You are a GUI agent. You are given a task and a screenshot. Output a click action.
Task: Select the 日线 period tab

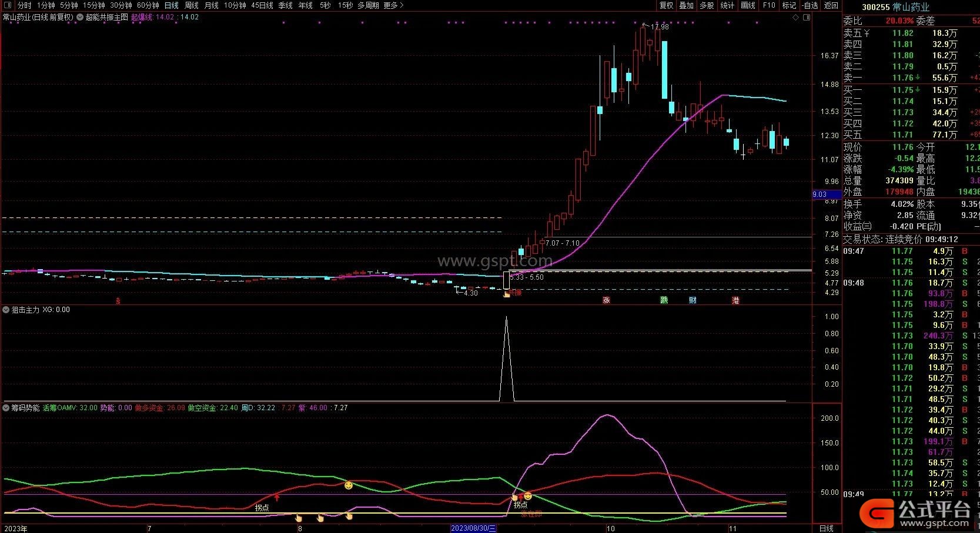(172, 5)
